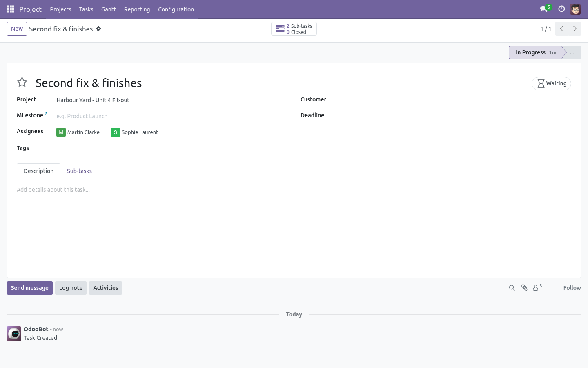Screen dimensions: 588x368
Task: Click the Customer field
Action: 456,100
